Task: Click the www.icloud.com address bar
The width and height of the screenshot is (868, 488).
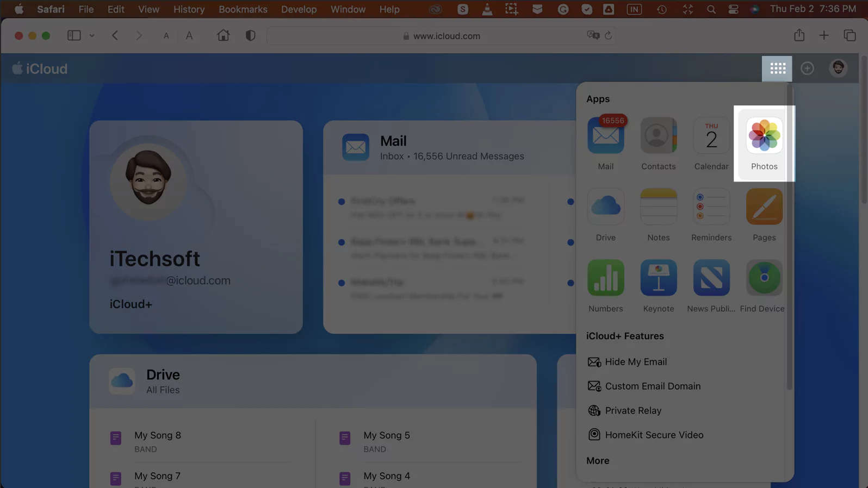Action: (x=441, y=36)
